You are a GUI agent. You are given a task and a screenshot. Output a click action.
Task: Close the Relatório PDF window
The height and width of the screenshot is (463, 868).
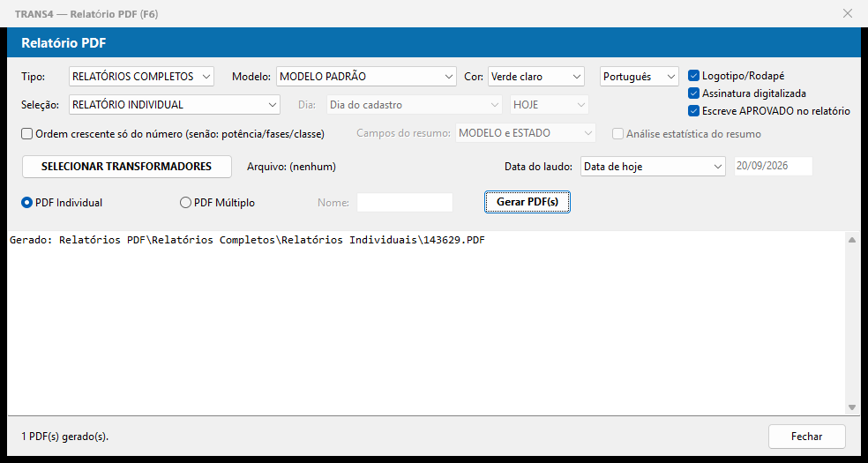(x=848, y=14)
